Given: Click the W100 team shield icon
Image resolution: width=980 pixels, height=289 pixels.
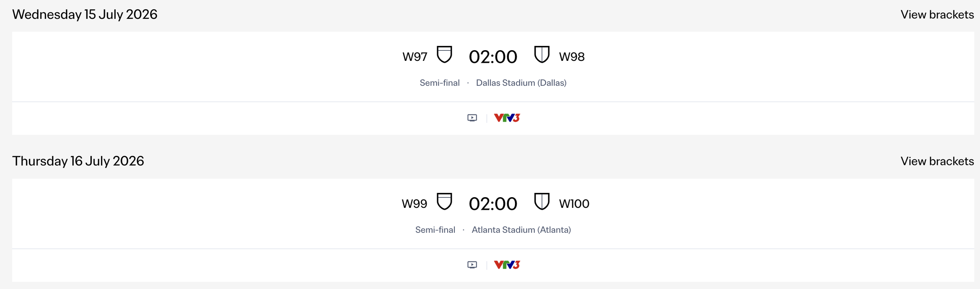Looking at the screenshot, I should tap(542, 201).
